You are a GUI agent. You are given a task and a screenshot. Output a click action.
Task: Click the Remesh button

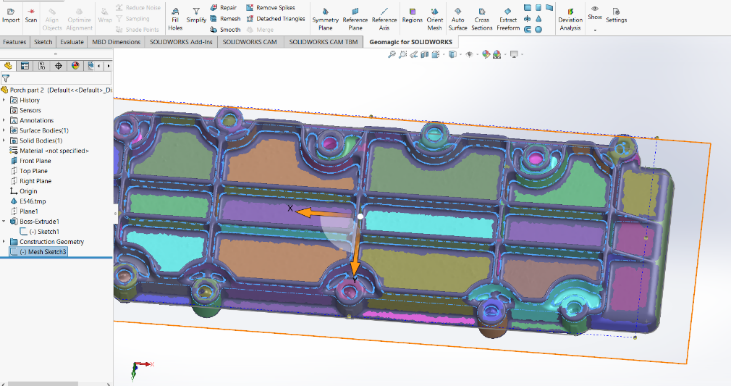(x=225, y=19)
